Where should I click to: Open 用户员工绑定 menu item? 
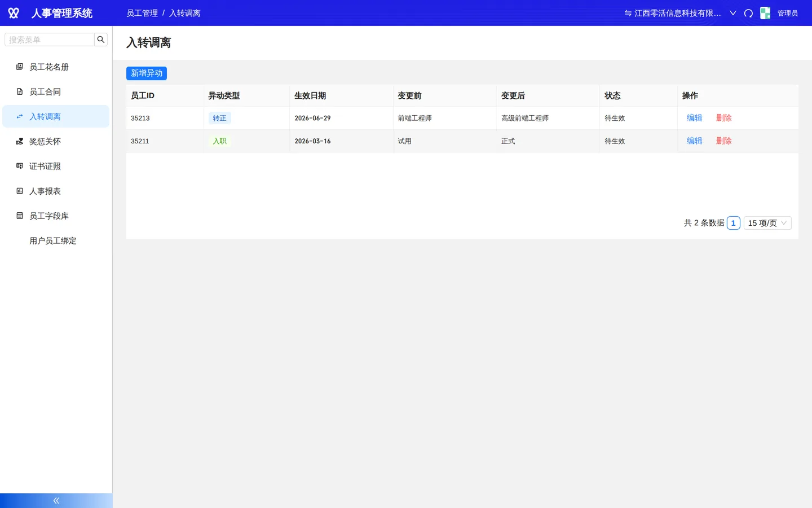(x=56, y=240)
